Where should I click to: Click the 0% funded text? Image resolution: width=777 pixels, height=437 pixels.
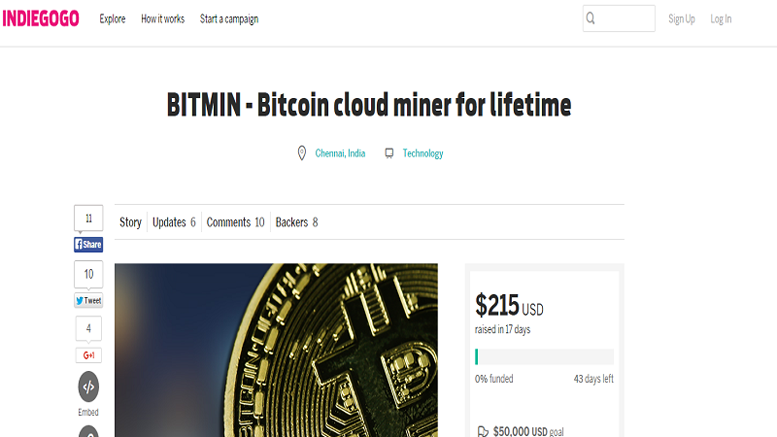coord(494,379)
